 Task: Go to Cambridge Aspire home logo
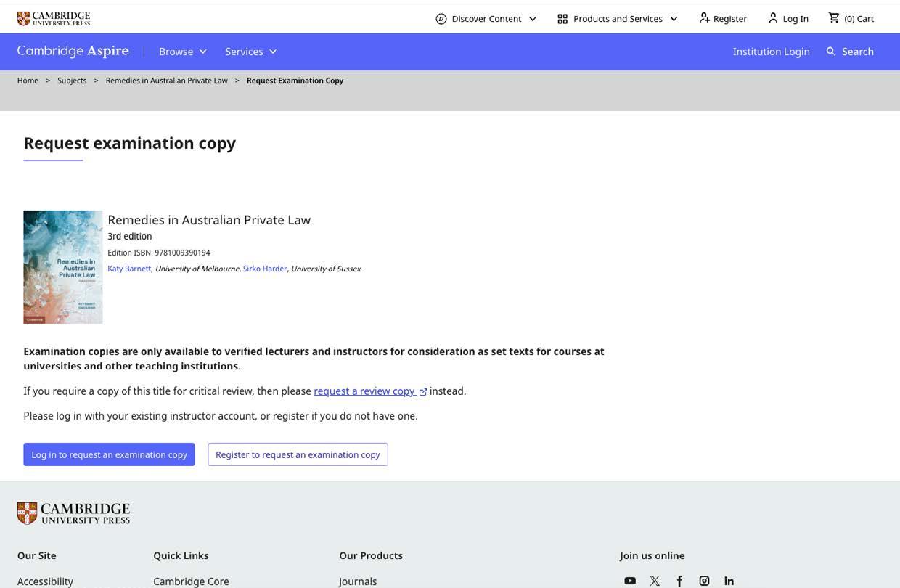click(73, 51)
